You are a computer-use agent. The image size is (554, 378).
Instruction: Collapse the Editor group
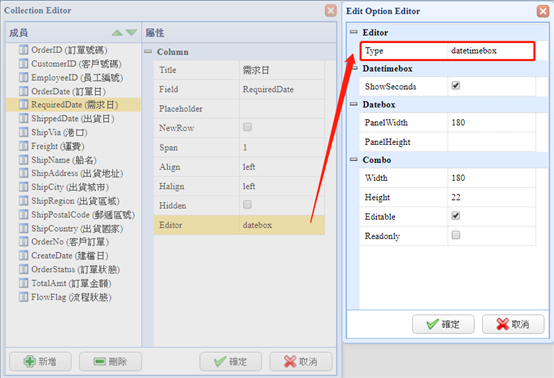click(x=354, y=32)
